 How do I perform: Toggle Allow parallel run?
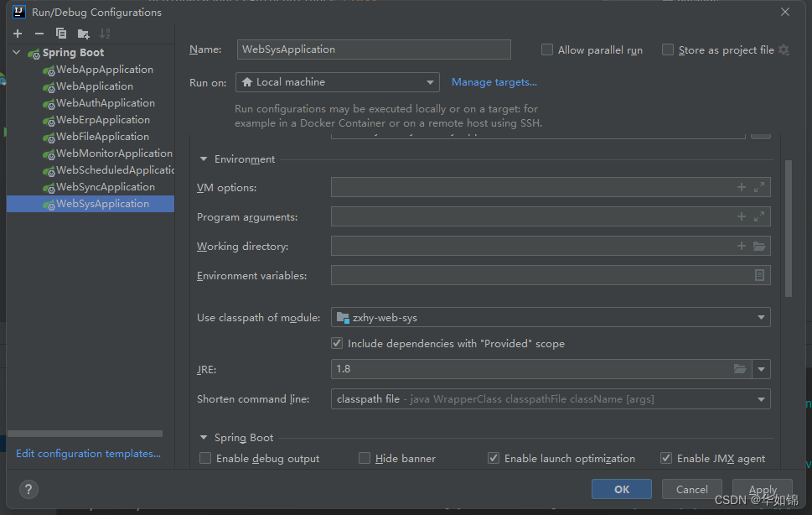pyautogui.click(x=547, y=49)
